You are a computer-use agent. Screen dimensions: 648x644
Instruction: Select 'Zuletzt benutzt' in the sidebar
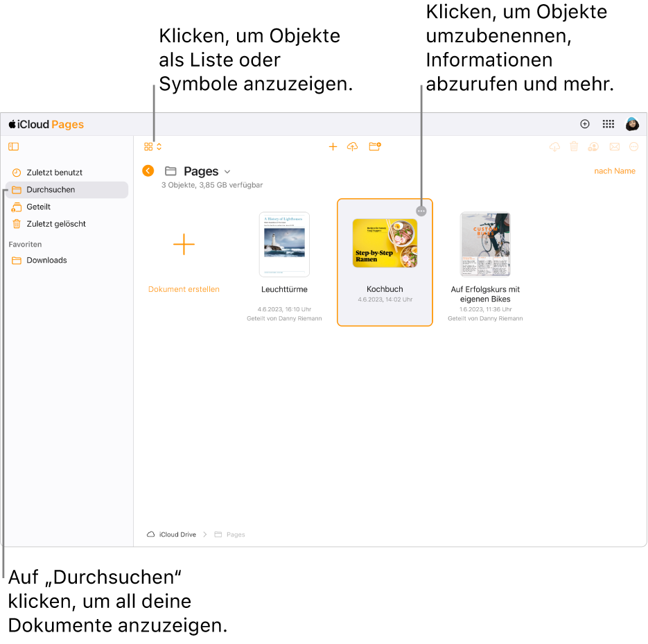(x=67, y=173)
